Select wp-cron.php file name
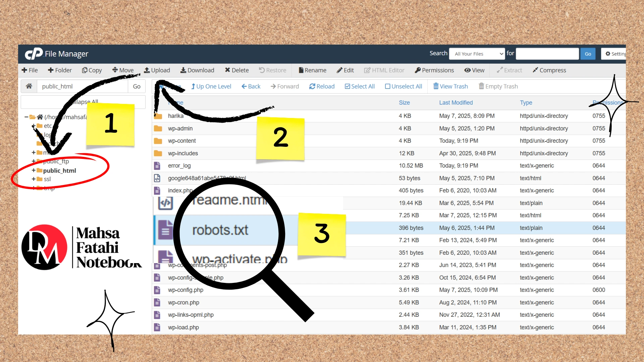This screenshot has width=644, height=362. point(183,302)
